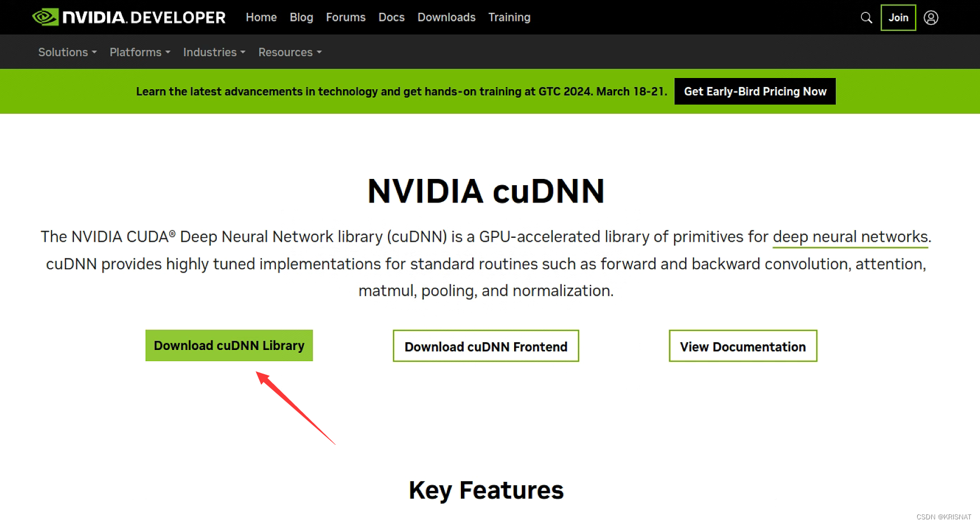Open the Blog nav link
Screen dimensions: 980x525
click(x=301, y=17)
